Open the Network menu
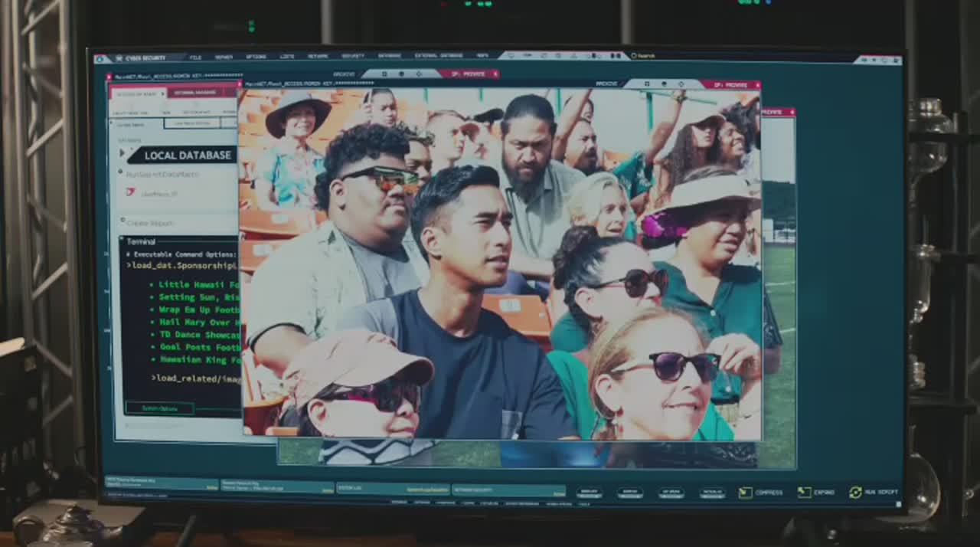This screenshot has height=547, width=980. pos(317,57)
